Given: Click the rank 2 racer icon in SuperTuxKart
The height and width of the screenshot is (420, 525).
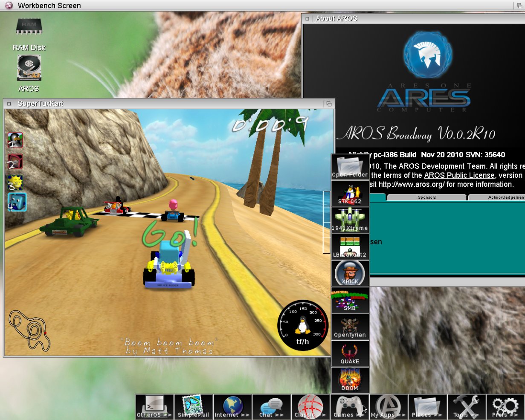Looking at the screenshot, I should 15,162.
